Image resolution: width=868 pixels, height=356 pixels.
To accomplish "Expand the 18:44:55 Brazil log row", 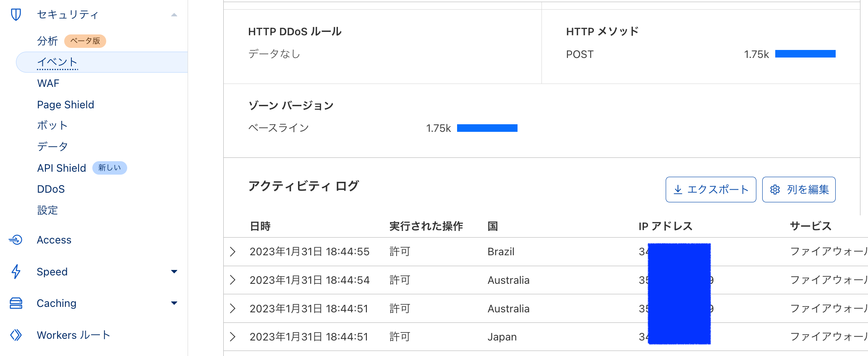I will point(233,251).
